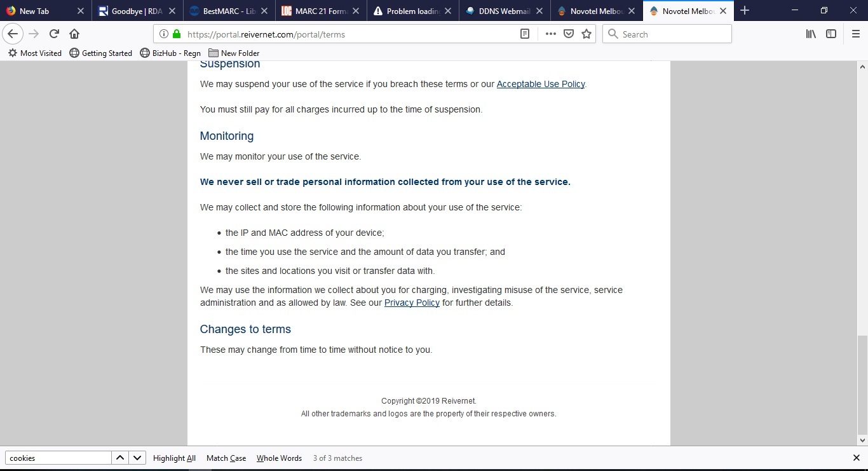Open page actions three-dot menu
This screenshot has width=868, height=471.
click(550, 34)
